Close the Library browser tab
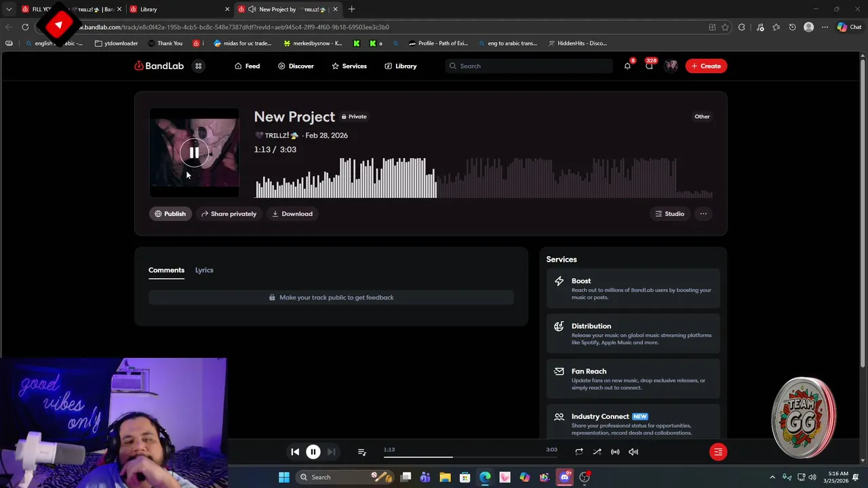868x488 pixels. 227,9
